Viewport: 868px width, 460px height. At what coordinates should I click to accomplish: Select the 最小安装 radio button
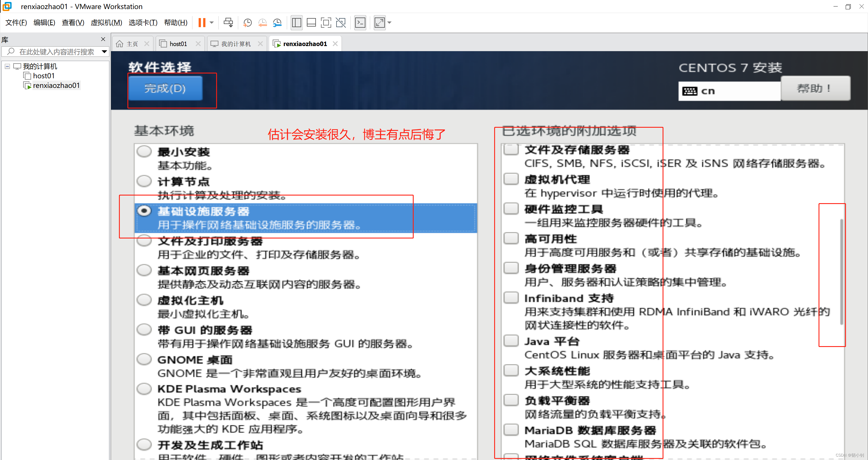pos(144,151)
